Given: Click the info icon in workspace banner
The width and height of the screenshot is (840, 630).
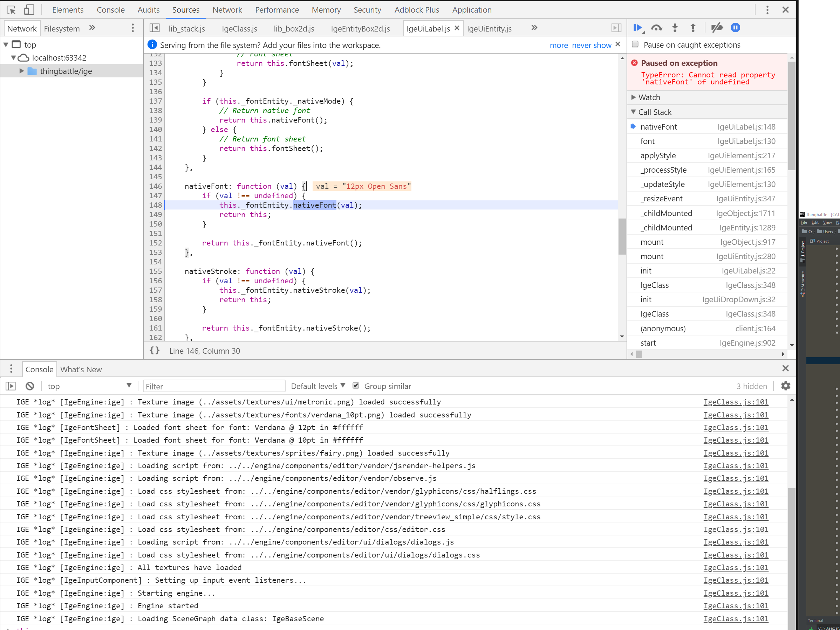Looking at the screenshot, I should [x=152, y=45].
